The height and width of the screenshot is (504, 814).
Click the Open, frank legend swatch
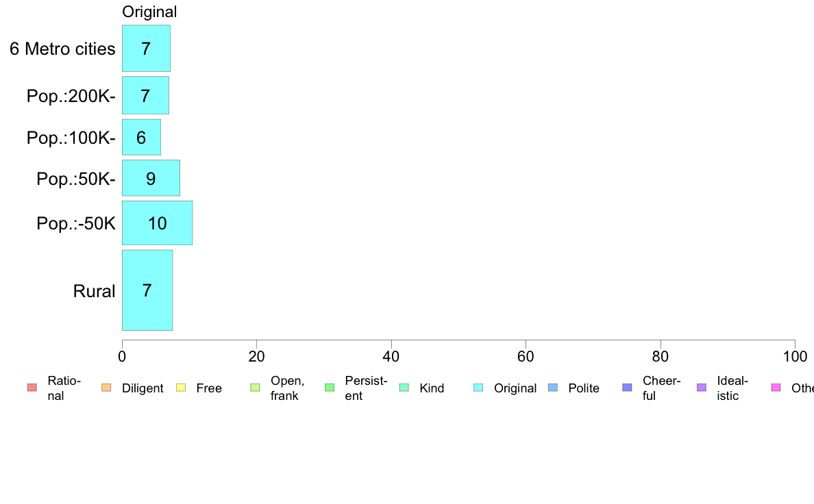255,388
